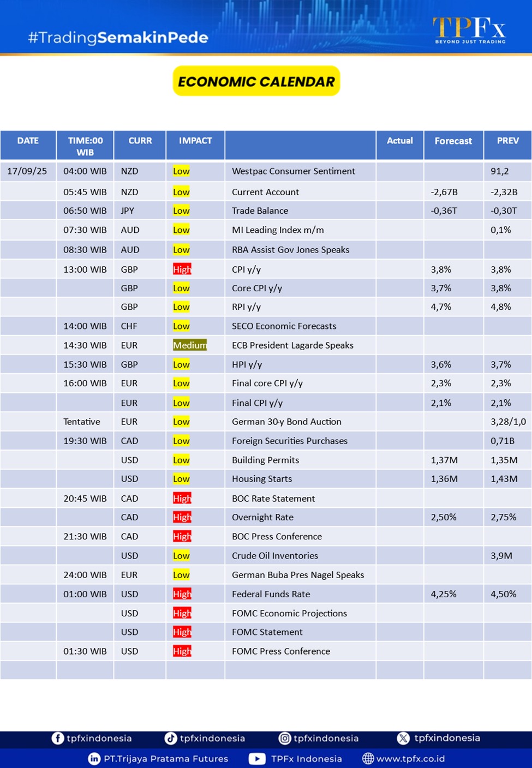Click the #TradingSemakinPede hashtag

[118, 38]
